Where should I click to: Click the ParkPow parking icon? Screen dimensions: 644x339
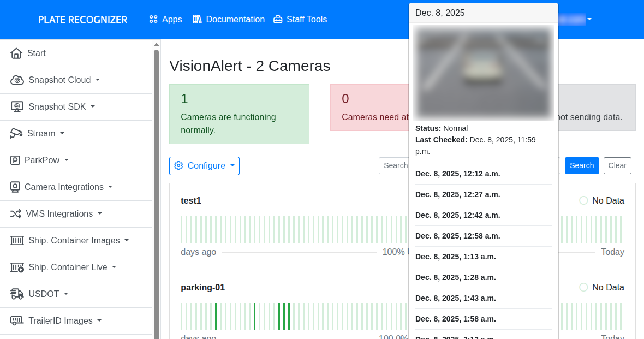point(15,160)
